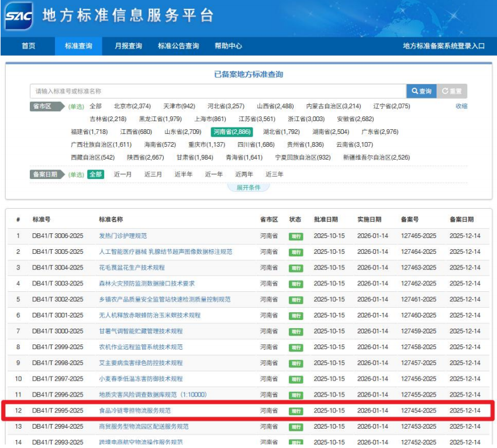Open 地方标准备案系统登录入口 login link
This screenshot has height=448, width=497.
click(444, 46)
